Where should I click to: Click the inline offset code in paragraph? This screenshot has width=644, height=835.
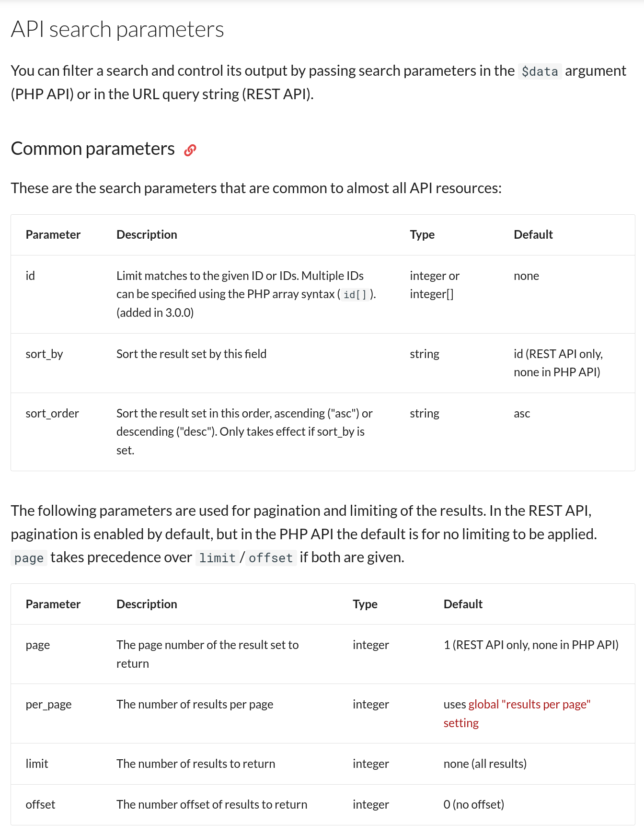[271, 558]
